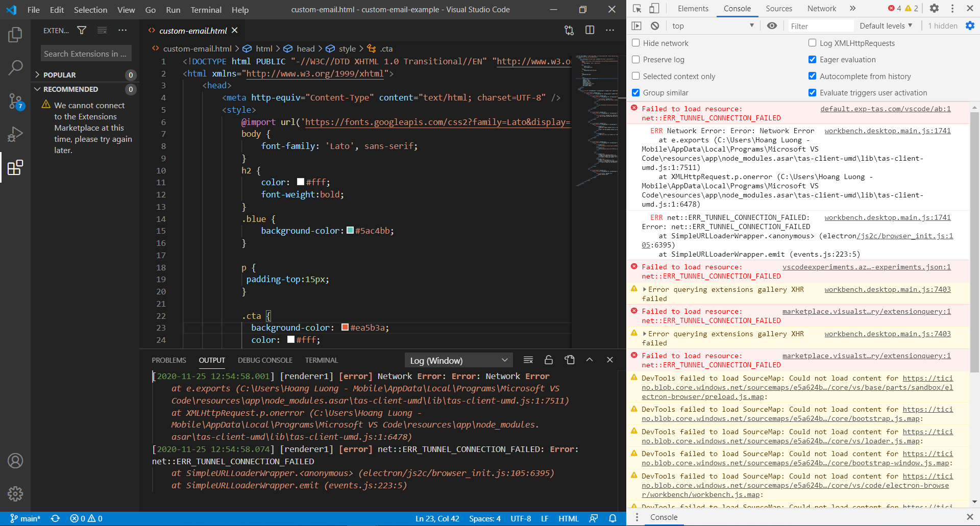Enable the Preserve log checkbox
Screen dimensions: 980x526
click(x=635, y=60)
